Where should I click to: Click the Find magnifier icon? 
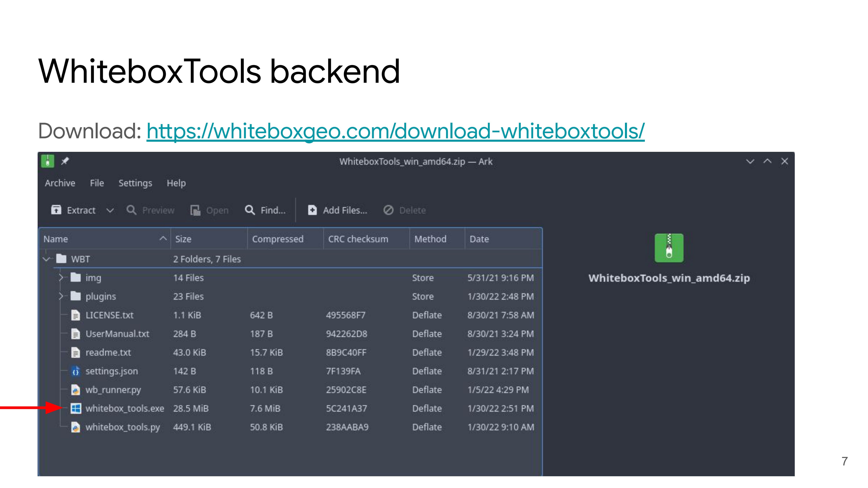250,210
